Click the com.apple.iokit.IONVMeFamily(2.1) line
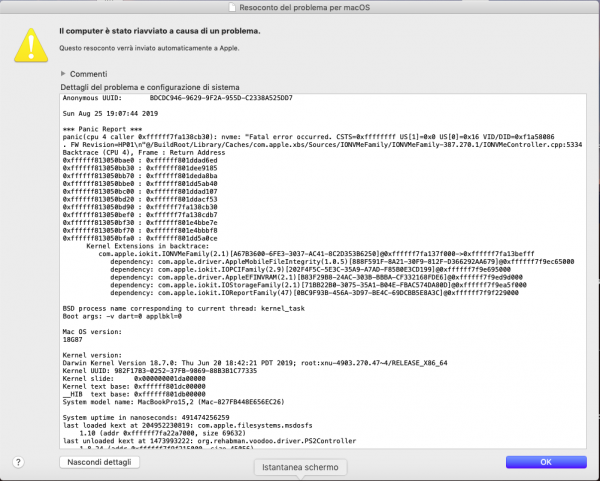The height and width of the screenshot is (481, 600). coord(316,254)
